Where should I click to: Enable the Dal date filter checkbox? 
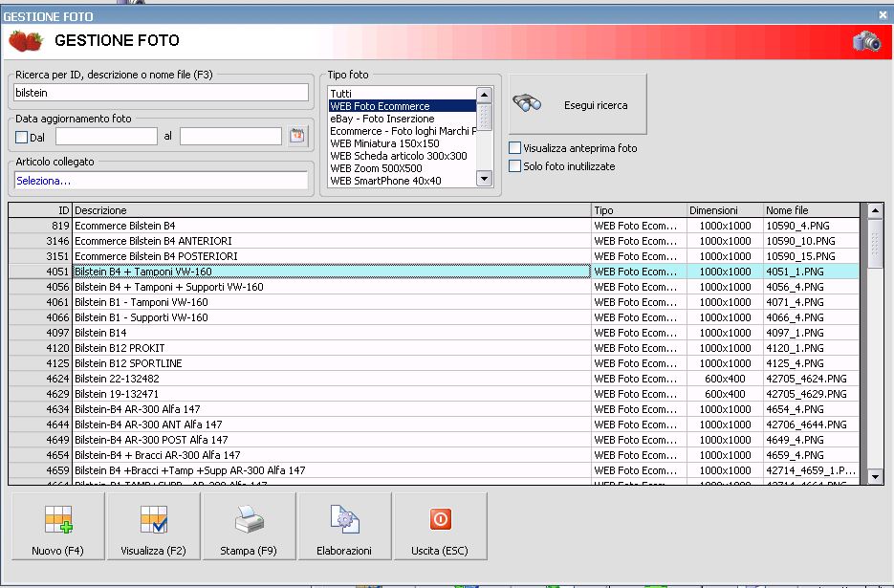(x=22, y=137)
